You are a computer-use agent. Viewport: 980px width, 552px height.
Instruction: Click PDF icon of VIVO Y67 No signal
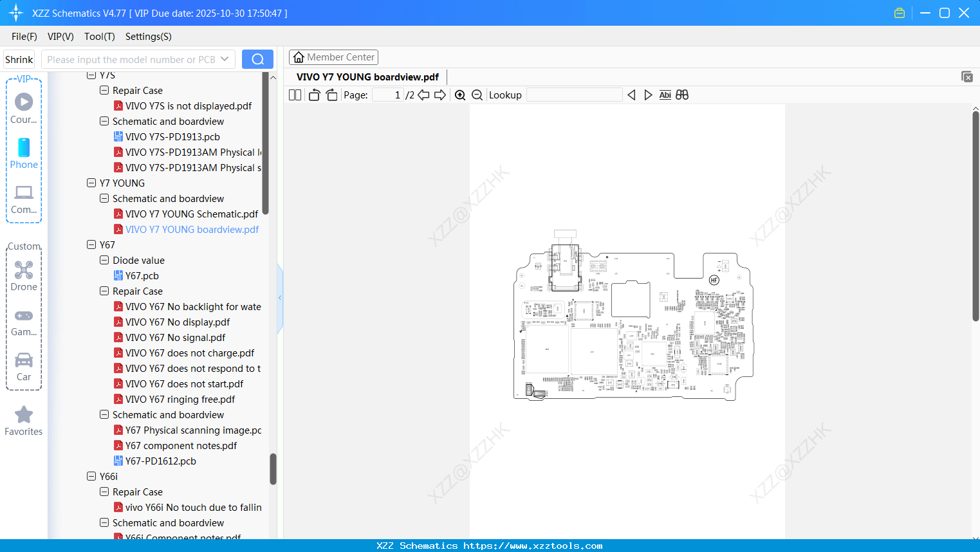click(118, 338)
